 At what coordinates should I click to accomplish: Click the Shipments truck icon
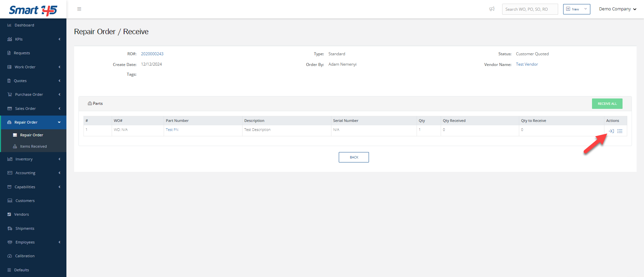coord(10,228)
